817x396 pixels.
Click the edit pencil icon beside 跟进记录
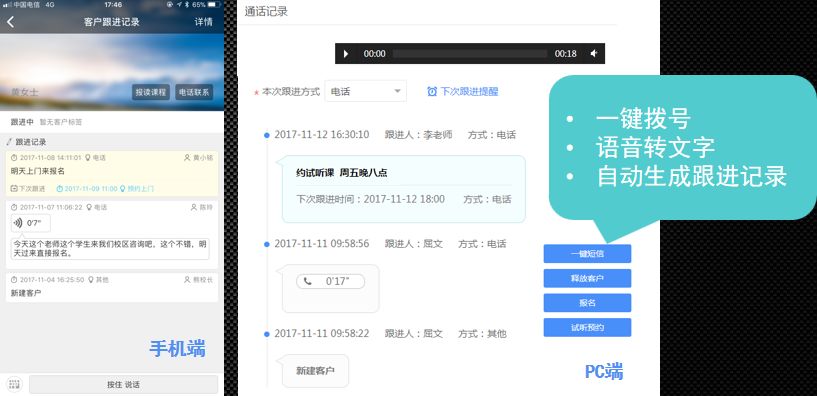point(9,142)
